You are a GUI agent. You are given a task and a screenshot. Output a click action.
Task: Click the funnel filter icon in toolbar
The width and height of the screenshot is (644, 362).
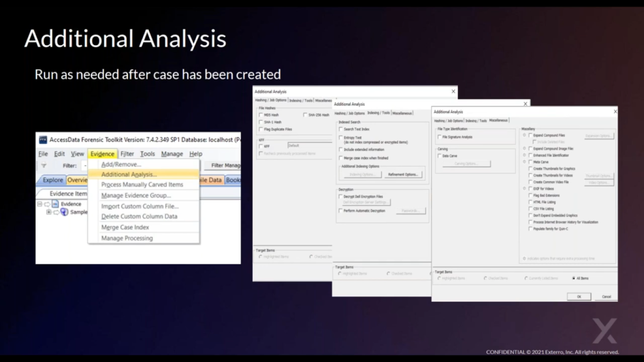43,165
